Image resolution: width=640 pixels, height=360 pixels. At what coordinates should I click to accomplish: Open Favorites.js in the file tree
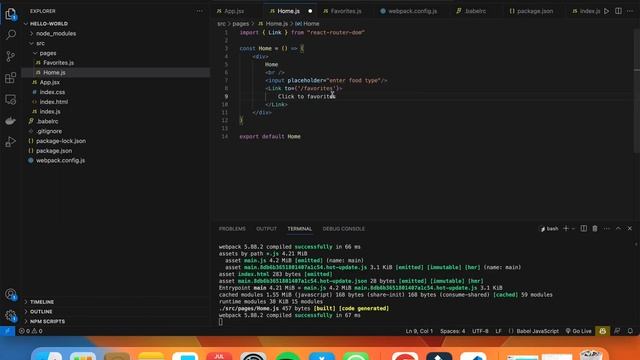click(x=116, y=63)
